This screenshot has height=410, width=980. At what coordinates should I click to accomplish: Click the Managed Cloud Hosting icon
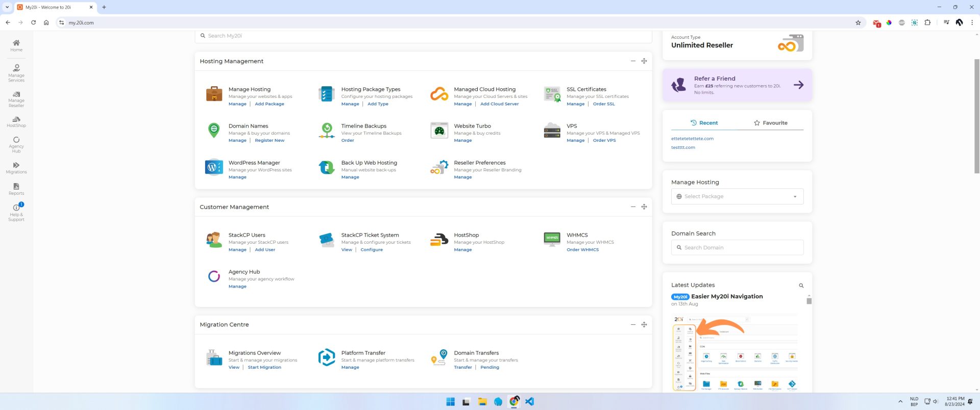[x=439, y=94]
